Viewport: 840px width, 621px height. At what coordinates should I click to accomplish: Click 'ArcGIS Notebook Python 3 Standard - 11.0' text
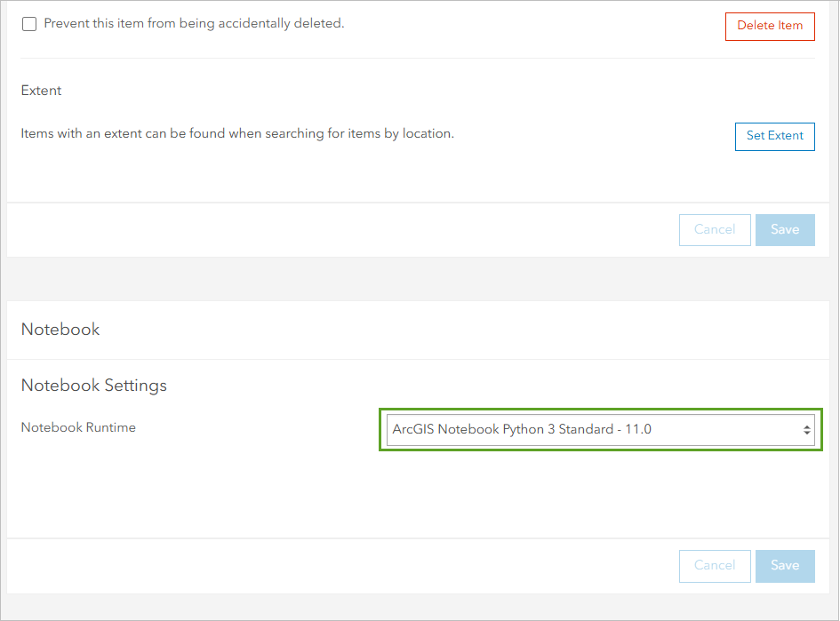pyautogui.click(x=522, y=430)
